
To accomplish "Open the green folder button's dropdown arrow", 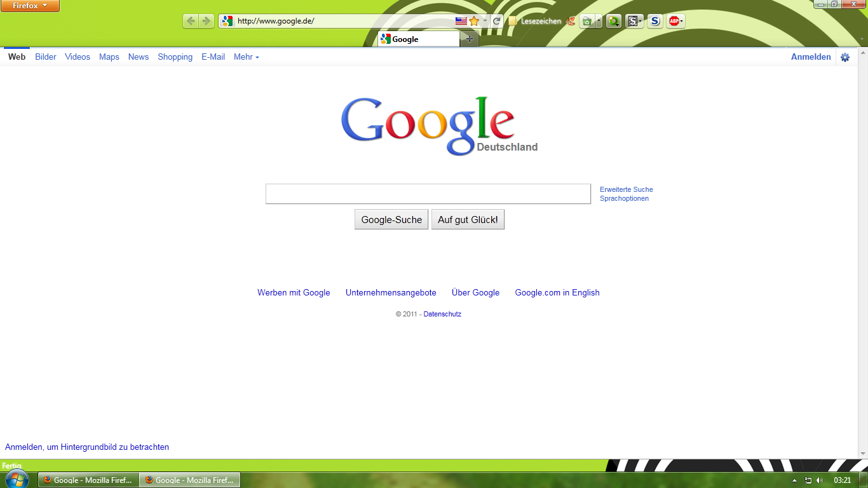I will [x=599, y=21].
